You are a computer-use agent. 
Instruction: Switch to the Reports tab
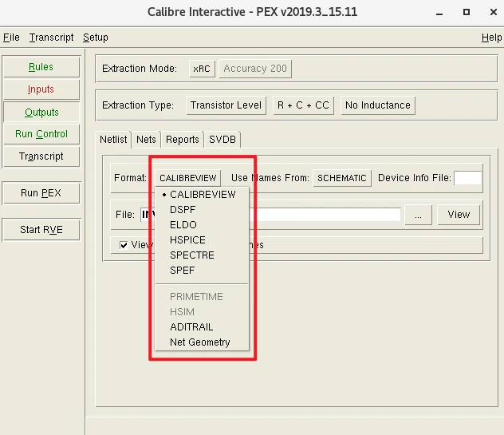coord(183,140)
